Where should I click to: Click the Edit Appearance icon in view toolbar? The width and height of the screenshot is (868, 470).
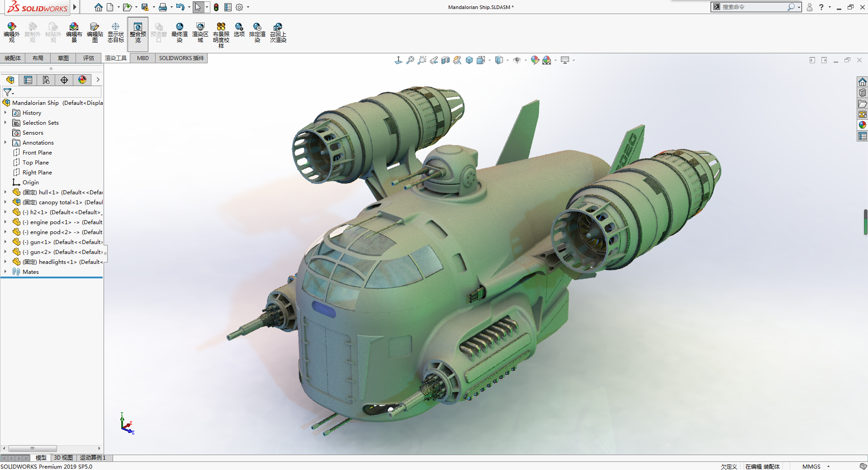tap(535, 60)
